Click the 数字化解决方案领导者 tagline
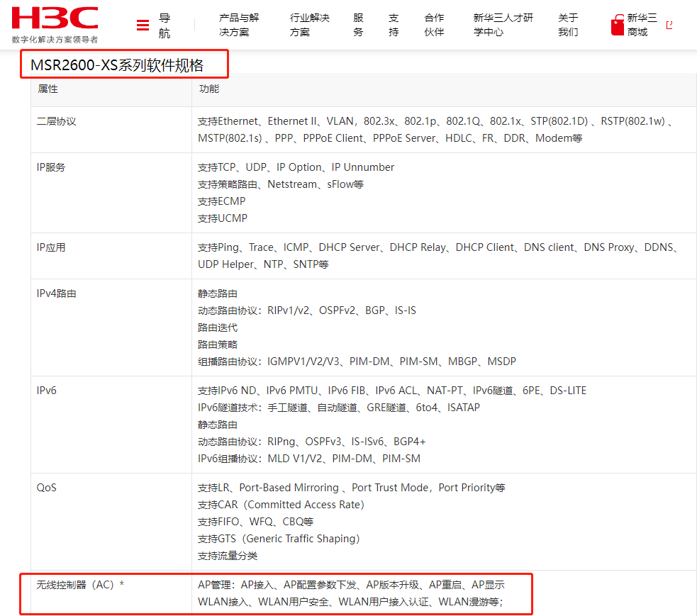The image size is (697, 616). tap(55, 40)
